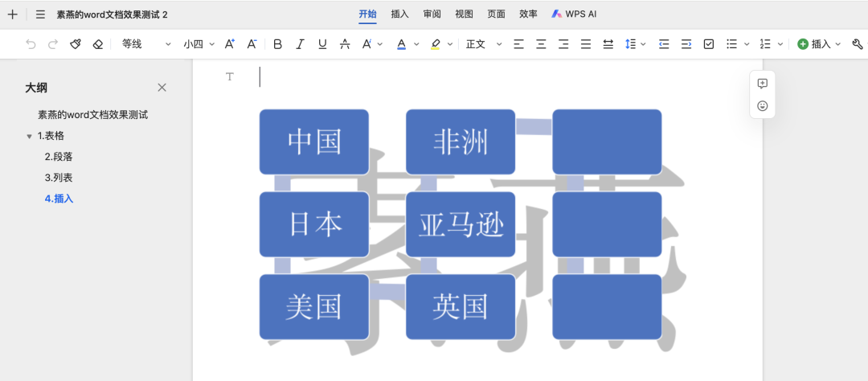The width and height of the screenshot is (868, 381).
Task: Open the 小四 font size dropdown
Action: point(199,44)
